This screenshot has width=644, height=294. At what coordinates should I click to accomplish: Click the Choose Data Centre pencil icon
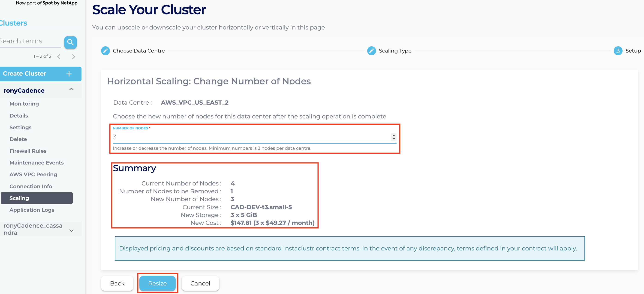(x=105, y=51)
